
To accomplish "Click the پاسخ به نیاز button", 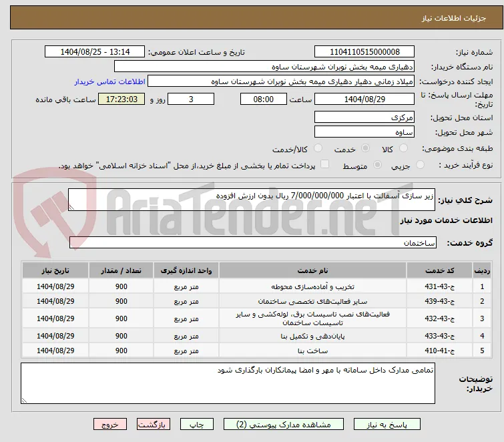I will (x=387, y=425).
